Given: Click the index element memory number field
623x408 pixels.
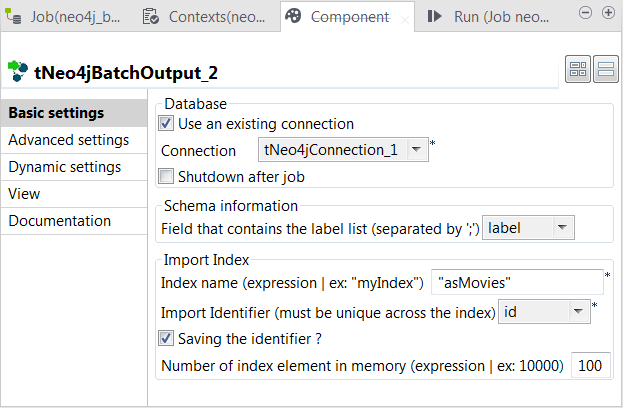Looking at the screenshot, I should [x=590, y=366].
